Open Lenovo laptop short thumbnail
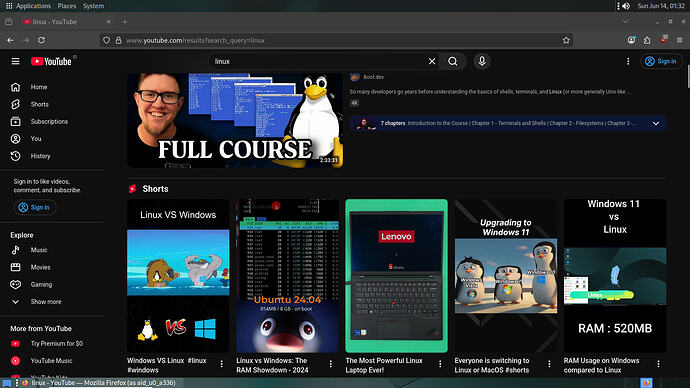This screenshot has width=690, height=388. point(396,276)
